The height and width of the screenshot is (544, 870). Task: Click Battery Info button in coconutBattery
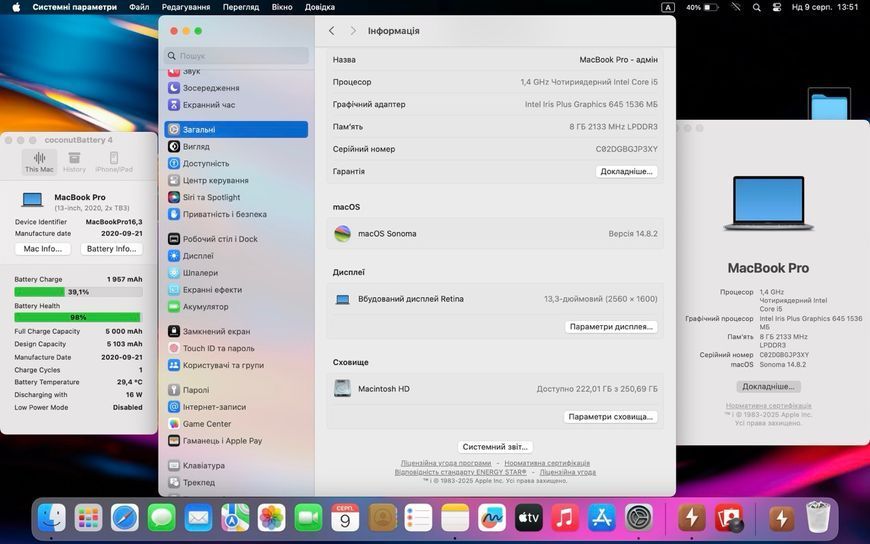pos(112,249)
